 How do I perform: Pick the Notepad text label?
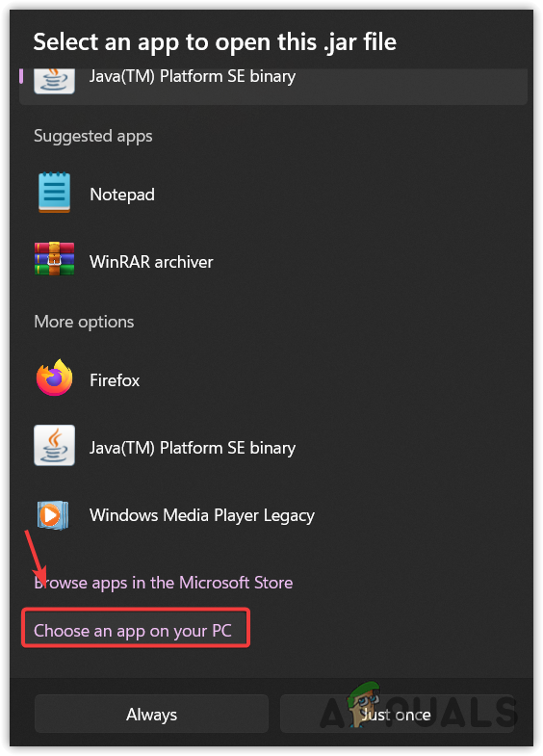(x=122, y=195)
